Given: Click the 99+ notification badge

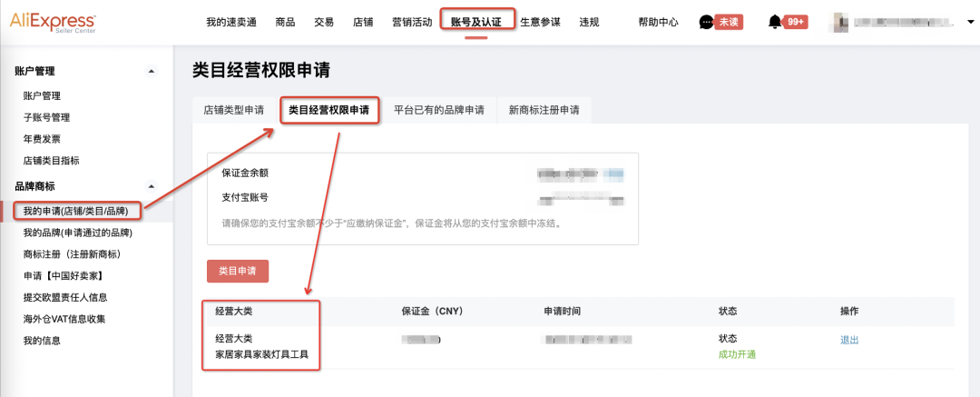Looking at the screenshot, I should (796, 22).
